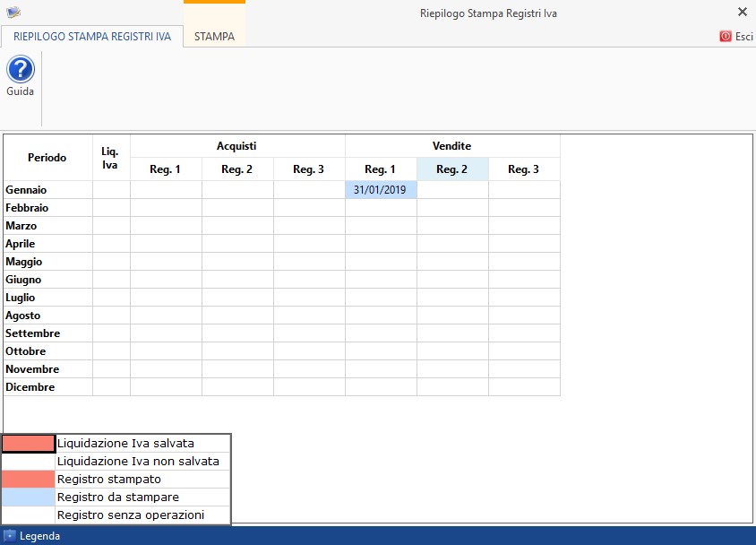Screen dimensions: 756x545
Task: Click the Liquidazione Iva salvata legend text
Action: click(x=125, y=443)
